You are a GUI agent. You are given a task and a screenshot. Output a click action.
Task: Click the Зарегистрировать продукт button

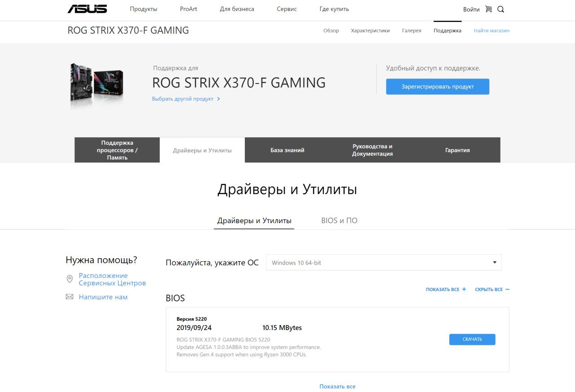point(438,87)
